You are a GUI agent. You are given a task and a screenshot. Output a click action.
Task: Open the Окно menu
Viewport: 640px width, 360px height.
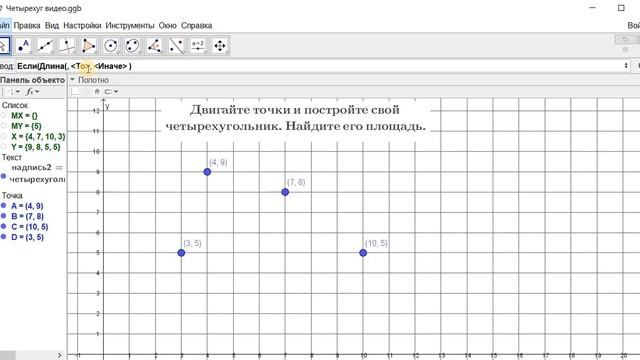click(x=168, y=25)
